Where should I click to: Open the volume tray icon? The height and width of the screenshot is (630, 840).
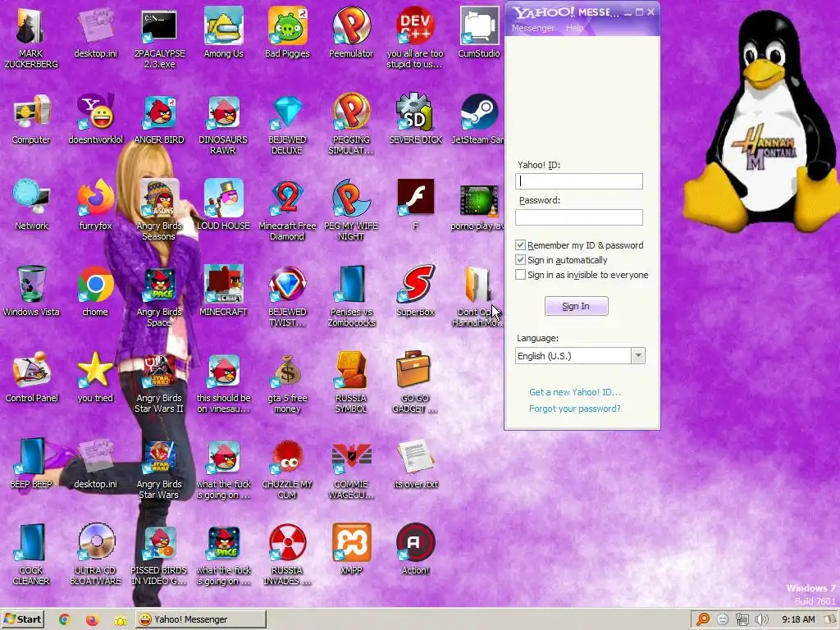(762, 619)
